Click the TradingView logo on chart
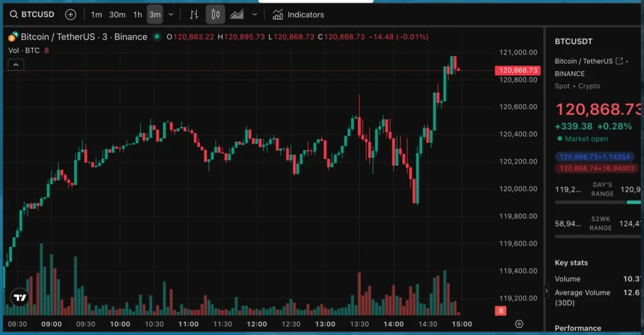The height and width of the screenshot is (335, 644). pyautogui.click(x=21, y=298)
